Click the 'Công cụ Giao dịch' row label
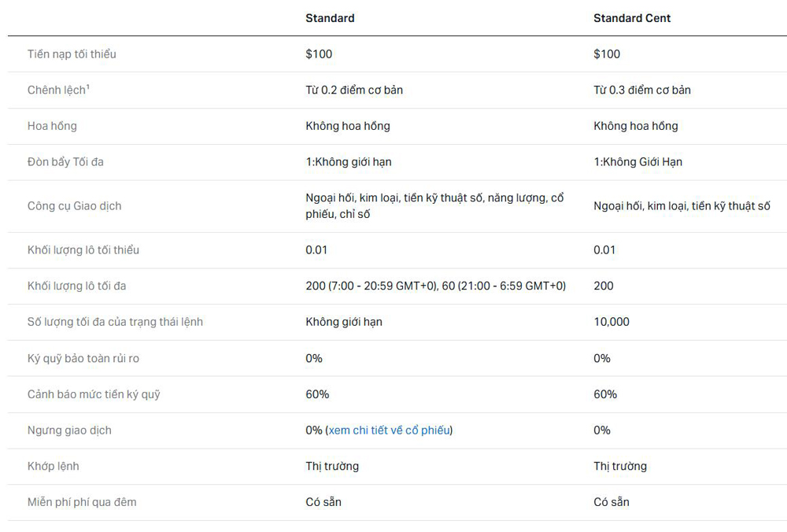787x532 pixels. click(74, 206)
